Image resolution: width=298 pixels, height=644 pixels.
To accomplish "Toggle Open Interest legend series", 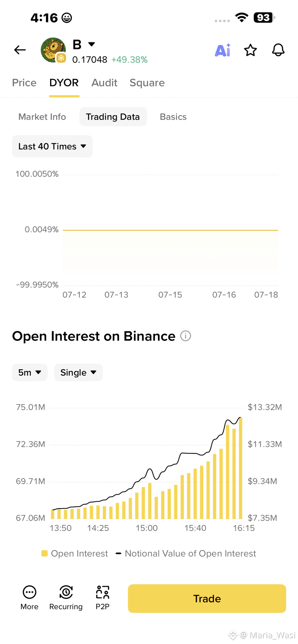I will point(75,554).
